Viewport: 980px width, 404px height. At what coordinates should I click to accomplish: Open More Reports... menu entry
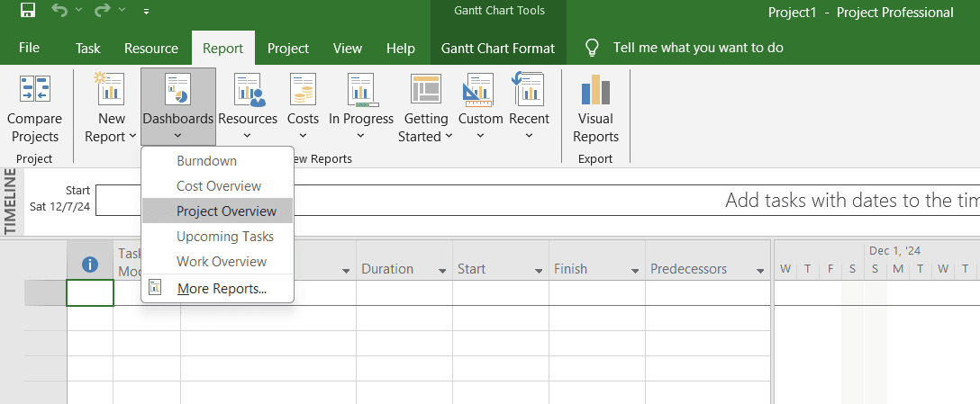coord(217,289)
